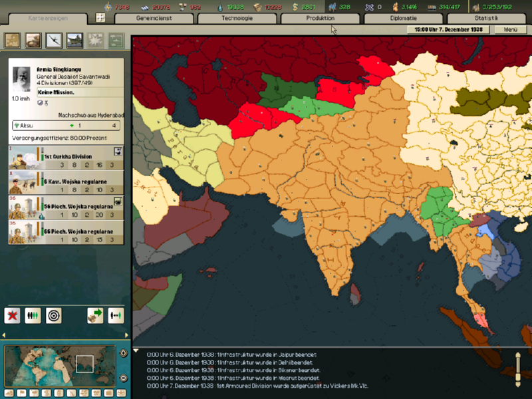Expand the message log triangle
The height and width of the screenshot is (399, 532).
pyautogui.click(x=136, y=350)
